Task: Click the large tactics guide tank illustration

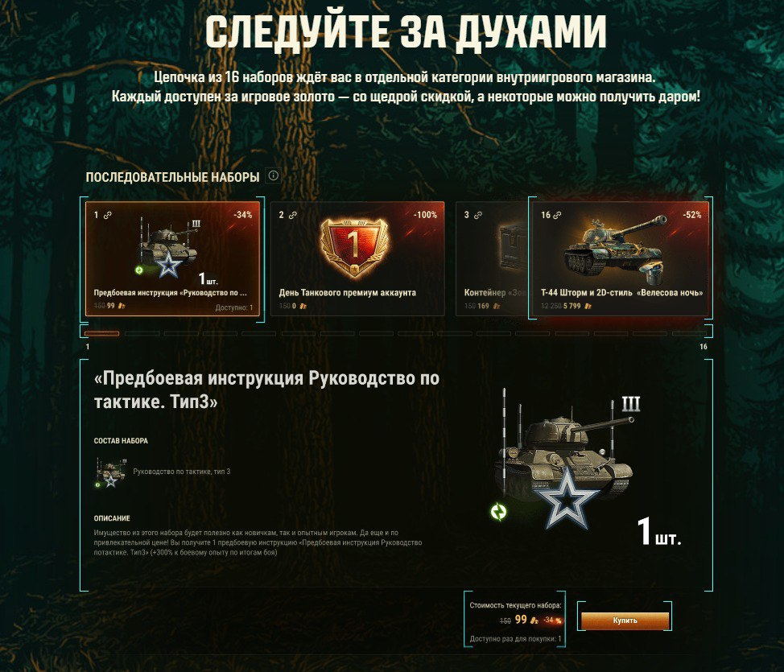Action: click(x=565, y=457)
